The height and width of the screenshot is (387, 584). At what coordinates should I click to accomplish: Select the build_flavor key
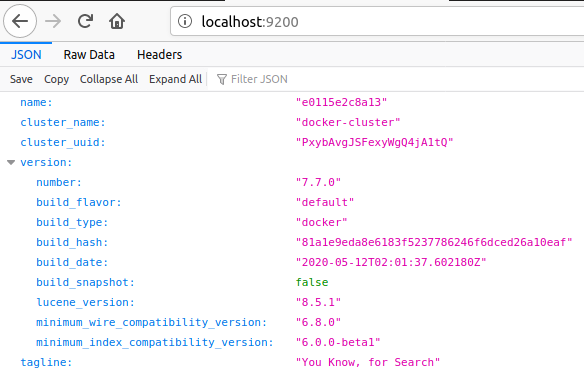79,203
